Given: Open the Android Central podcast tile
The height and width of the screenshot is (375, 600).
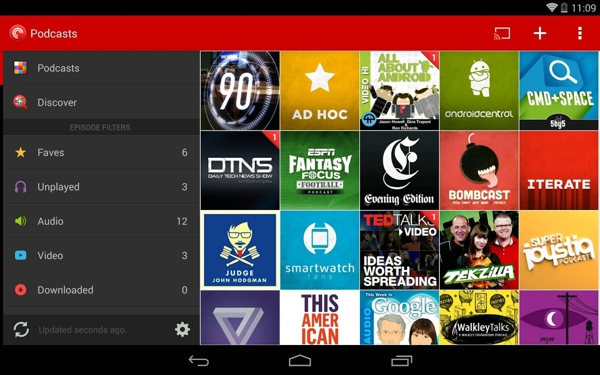Looking at the screenshot, I should point(479,91).
